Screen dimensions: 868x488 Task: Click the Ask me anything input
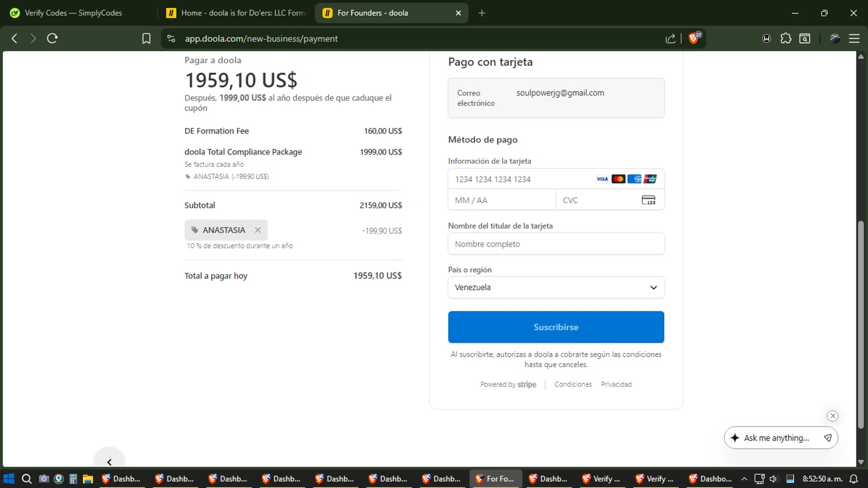777,438
